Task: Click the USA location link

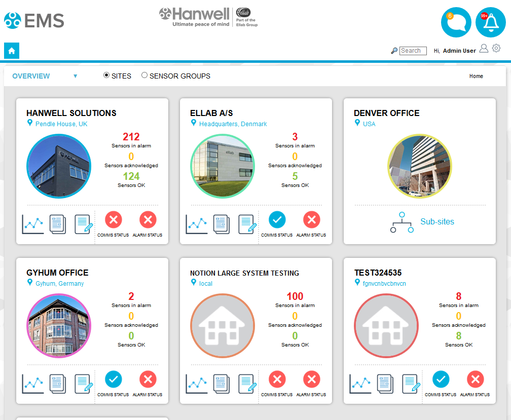Action: pyautogui.click(x=369, y=124)
